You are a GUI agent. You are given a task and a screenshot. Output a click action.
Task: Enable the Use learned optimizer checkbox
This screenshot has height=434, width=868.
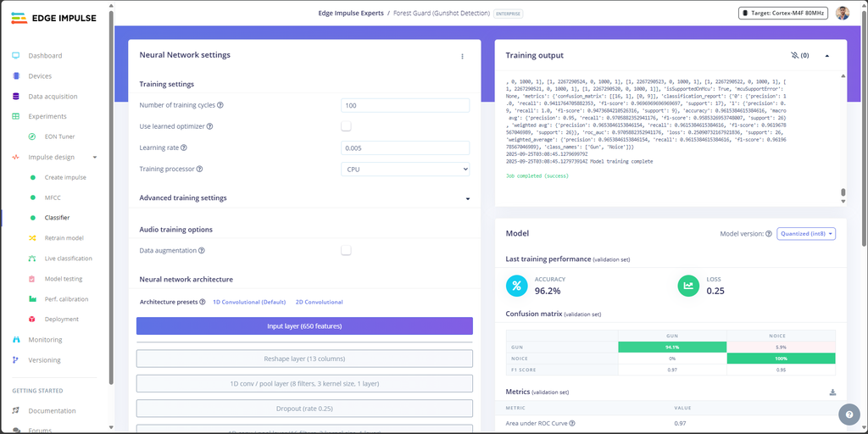click(346, 126)
